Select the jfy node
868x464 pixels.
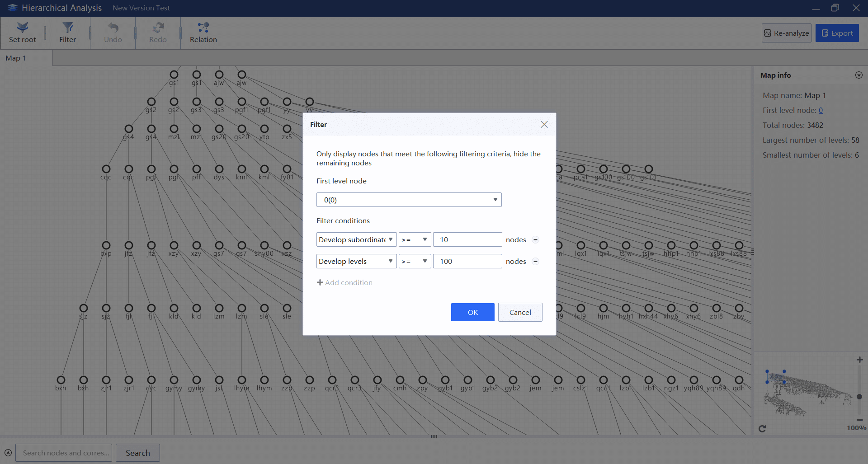pos(377,380)
